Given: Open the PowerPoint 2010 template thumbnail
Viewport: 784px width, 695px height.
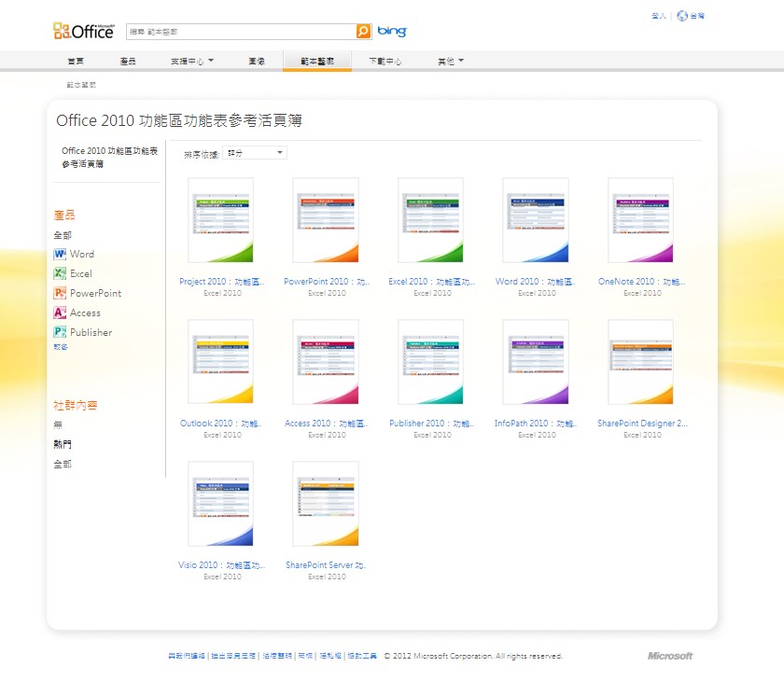Looking at the screenshot, I should coord(326,220).
